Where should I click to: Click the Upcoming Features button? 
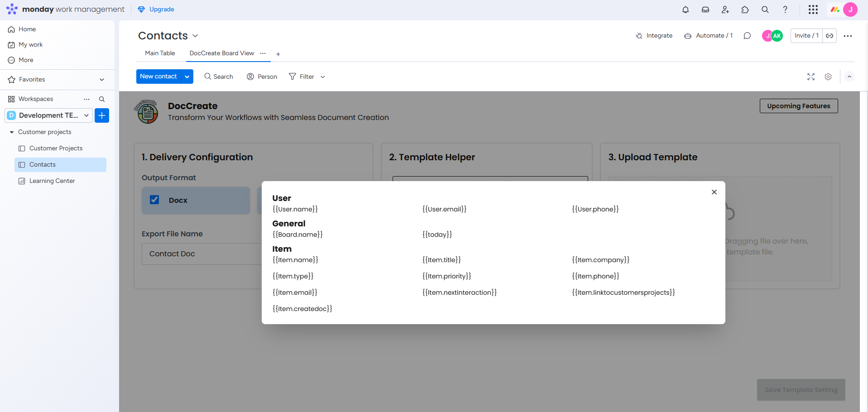coord(799,106)
